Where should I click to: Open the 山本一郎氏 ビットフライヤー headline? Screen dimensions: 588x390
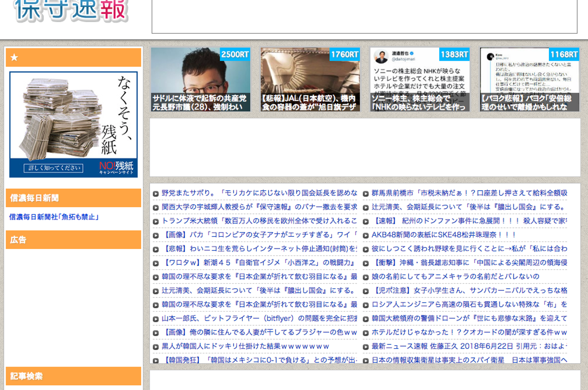[x=259, y=319]
